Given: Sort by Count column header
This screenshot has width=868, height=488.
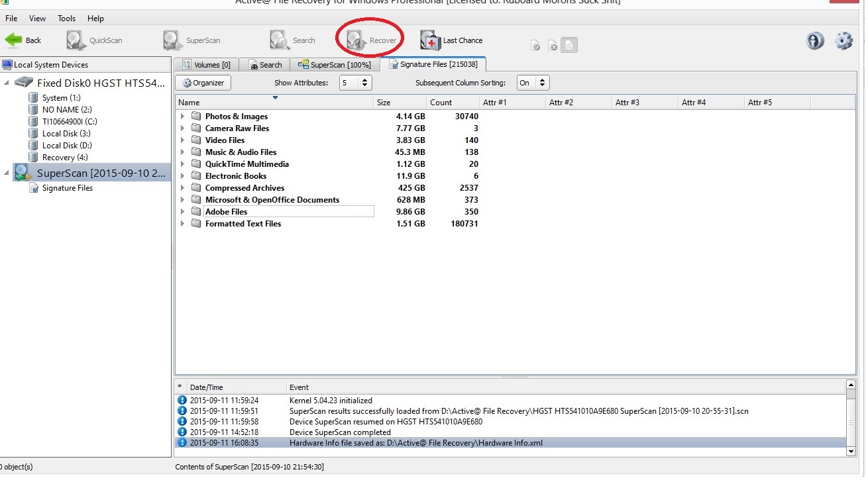Looking at the screenshot, I should coord(453,103).
